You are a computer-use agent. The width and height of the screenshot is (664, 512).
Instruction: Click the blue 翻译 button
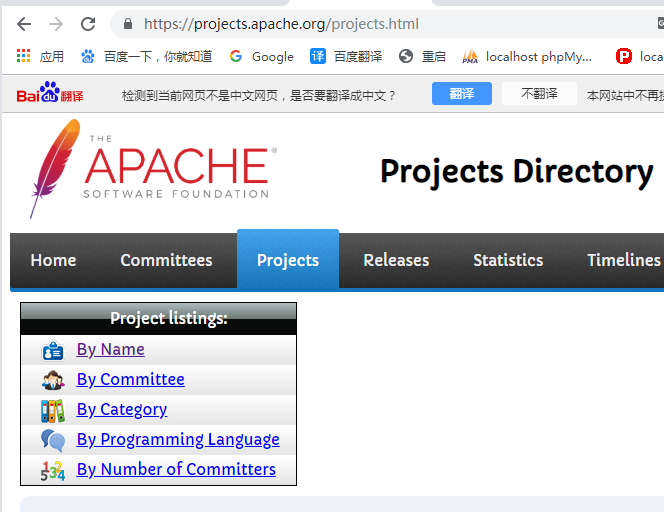462,94
